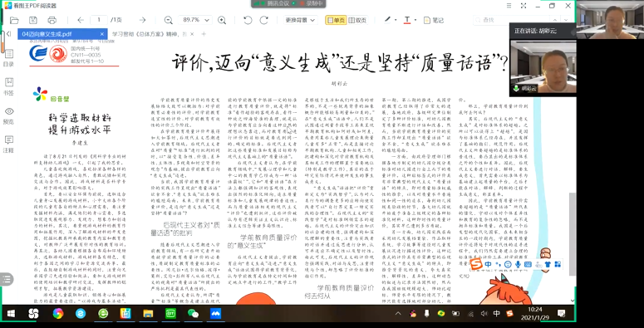Expand the text underline options arrow
This screenshot has height=328, width=644.
415,20
